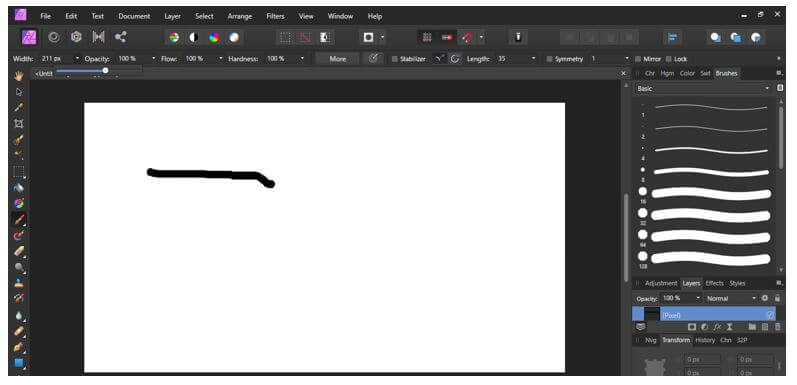This screenshot has height=385, width=797.
Task: Select the Flood Fill tool
Action: coord(19,188)
